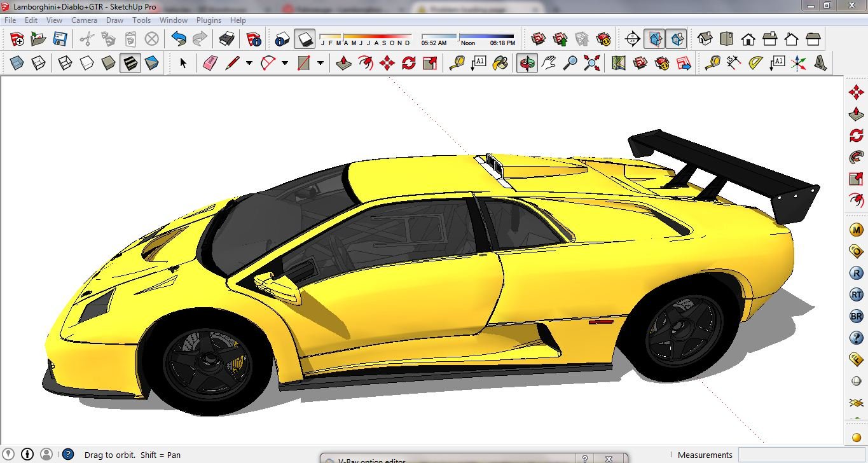Click the Redo arrow icon
This screenshot has height=463, width=868.
click(200, 39)
